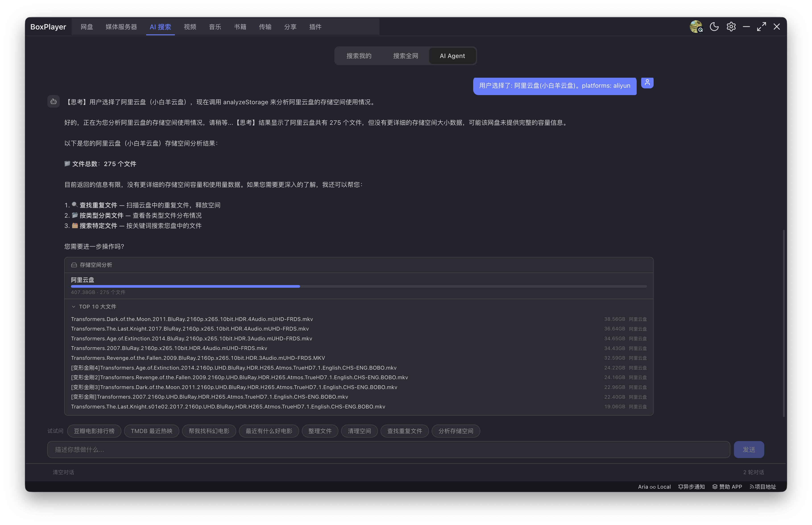The height and width of the screenshot is (525, 812).
Task: Click the user message avatar icon
Action: click(x=647, y=83)
